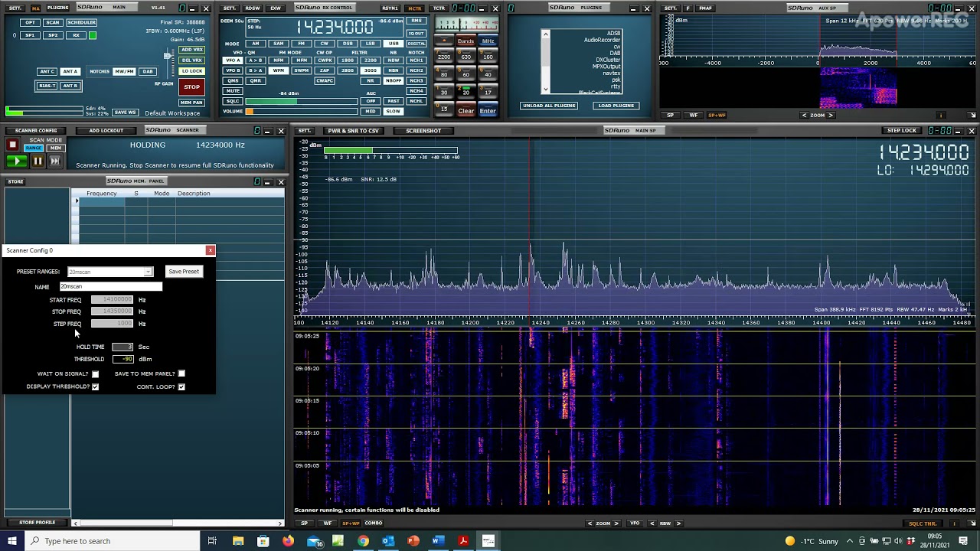Select CW mode in RX Control
This screenshot has width=980, height=551.
pos(325,44)
